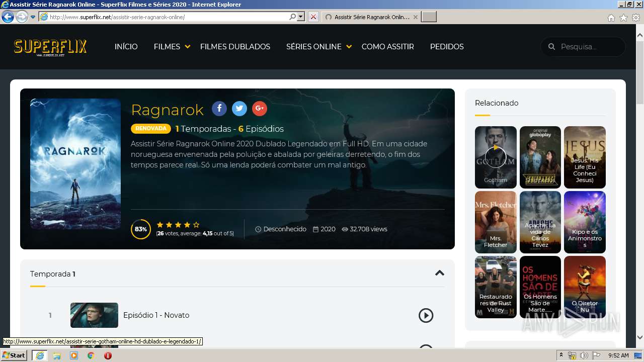Open File Explorer from the taskbar
Viewport: 644px width, 362px height.
tap(57, 355)
